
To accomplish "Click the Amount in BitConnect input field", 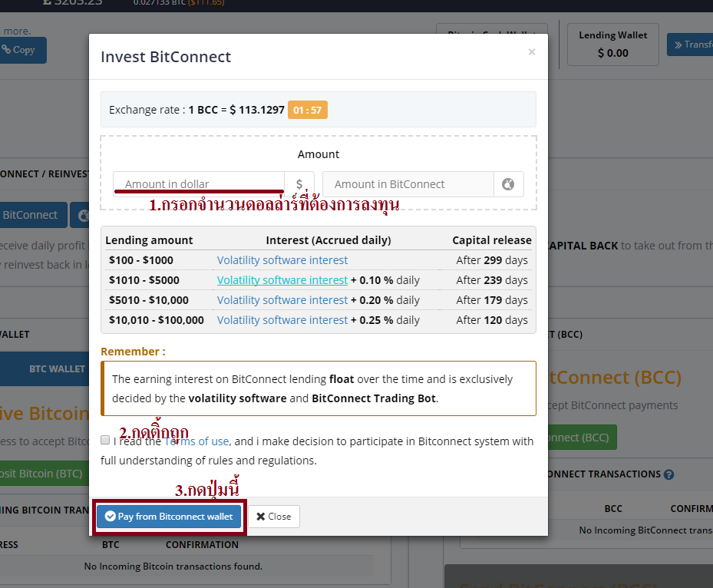I will click(x=408, y=184).
